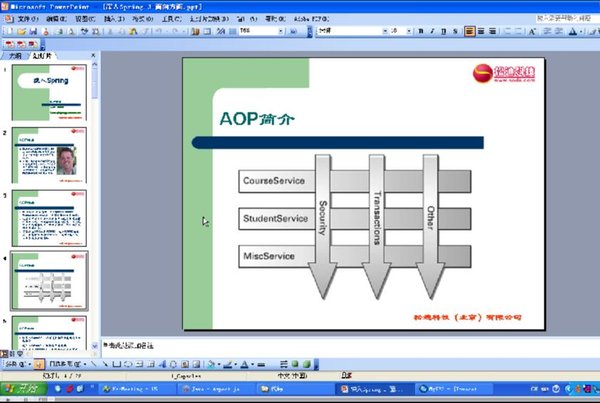Open Fill Color from drawing toolbar

[x=210, y=364]
